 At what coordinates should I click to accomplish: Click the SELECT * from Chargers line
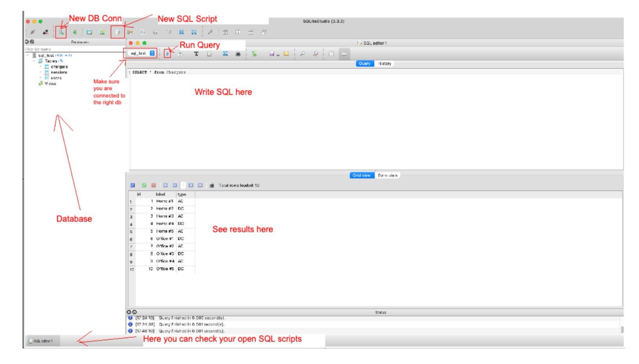159,72
